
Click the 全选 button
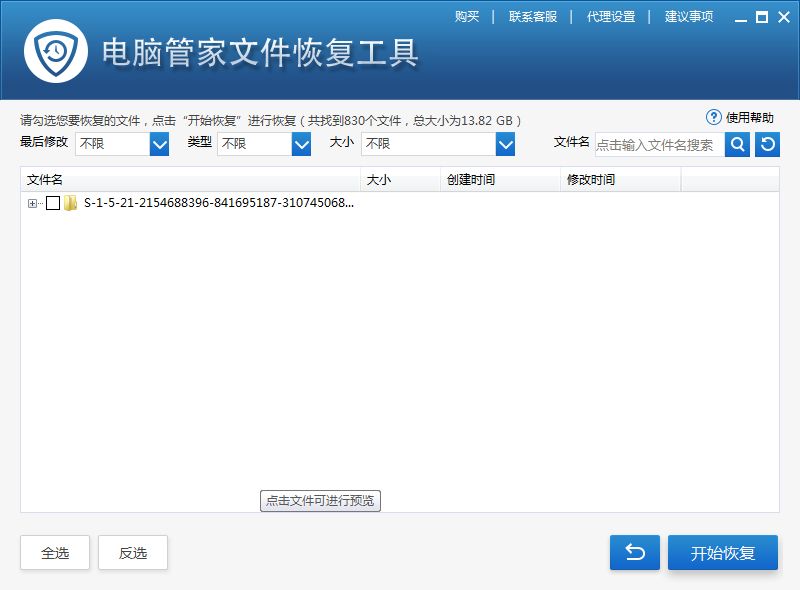(x=55, y=552)
